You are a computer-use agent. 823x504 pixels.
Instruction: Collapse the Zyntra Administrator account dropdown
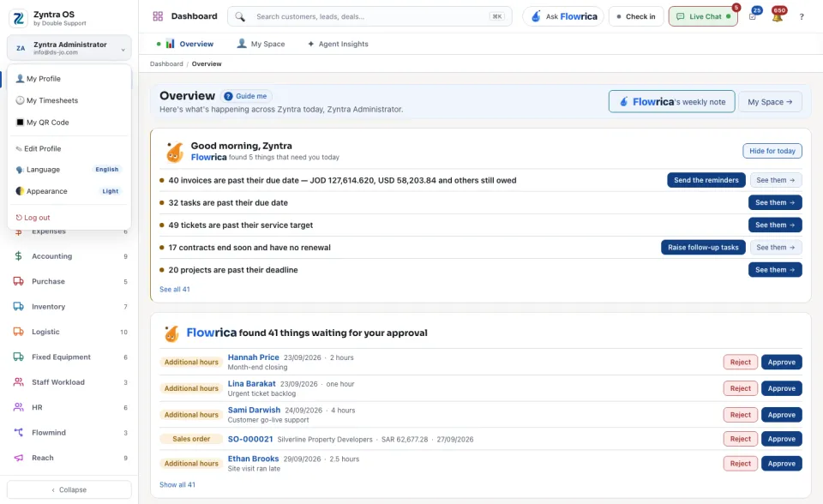tap(69, 48)
